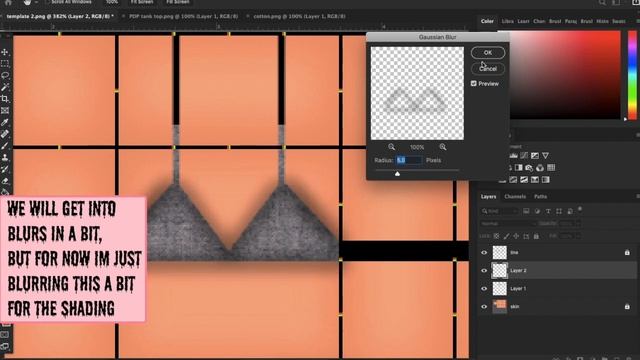
Task: Filter layers by pixel layers icon
Action: pyautogui.click(x=526, y=211)
